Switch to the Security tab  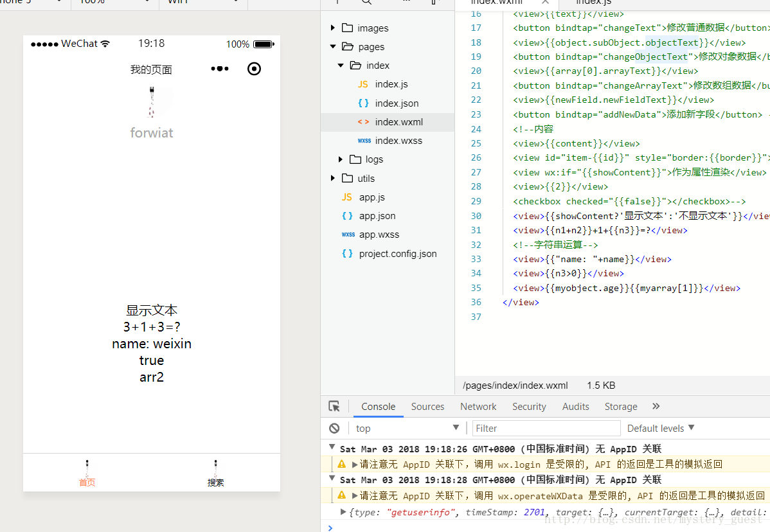(529, 406)
